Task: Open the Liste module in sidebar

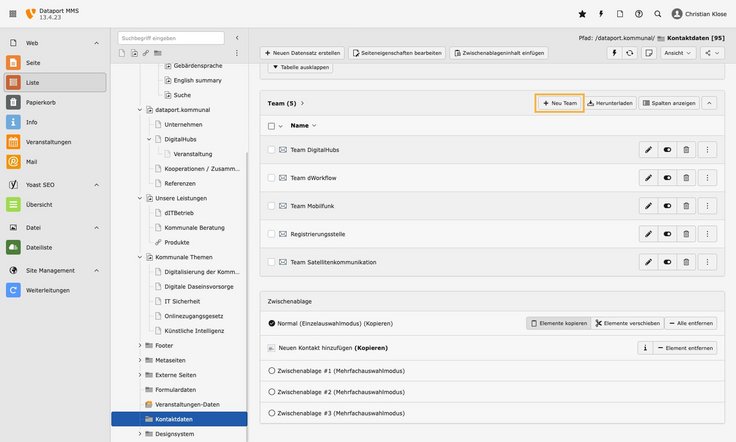Action: pos(55,82)
